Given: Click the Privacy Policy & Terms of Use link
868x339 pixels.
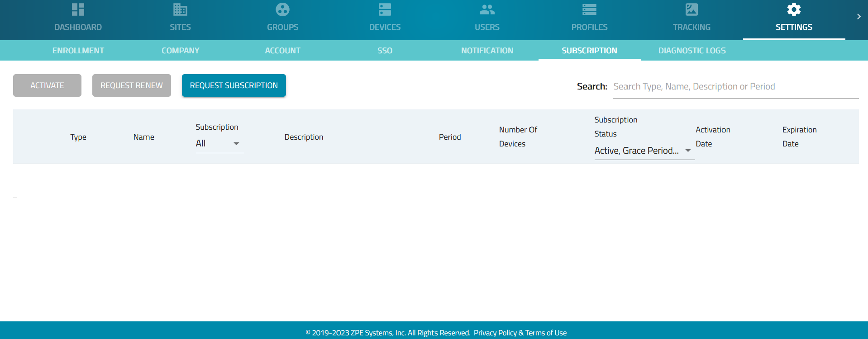Looking at the screenshot, I should coord(520,333).
